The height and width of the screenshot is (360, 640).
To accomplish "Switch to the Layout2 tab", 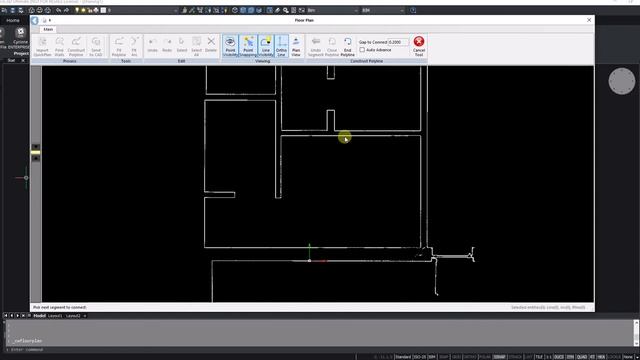I will tap(73, 316).
